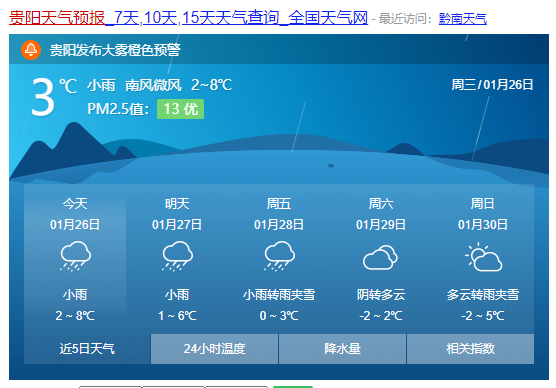
Task: Switch to the 降水量 tab
Action: 342,349
